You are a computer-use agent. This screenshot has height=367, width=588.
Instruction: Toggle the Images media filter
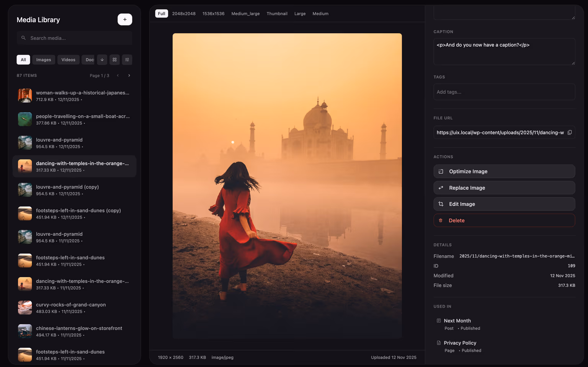point(43,60)
